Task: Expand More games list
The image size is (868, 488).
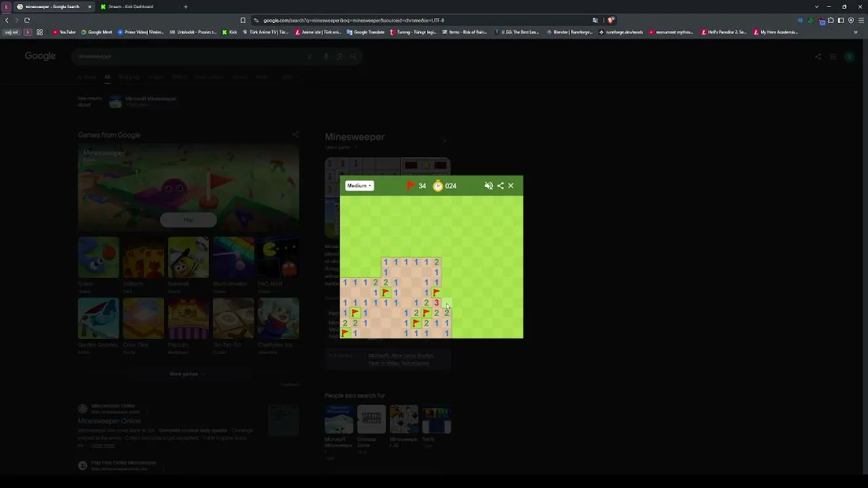Action: pyautogui.click(x=184, y=374)
